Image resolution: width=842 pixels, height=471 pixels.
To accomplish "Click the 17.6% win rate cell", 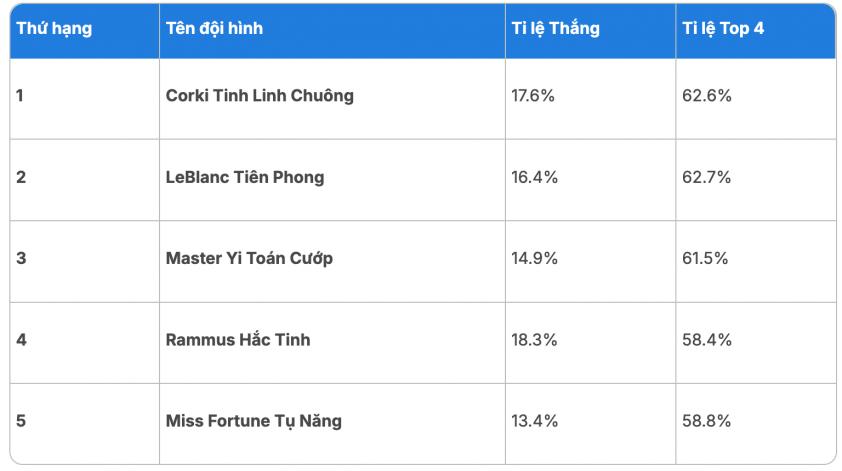I will [534, 96].
